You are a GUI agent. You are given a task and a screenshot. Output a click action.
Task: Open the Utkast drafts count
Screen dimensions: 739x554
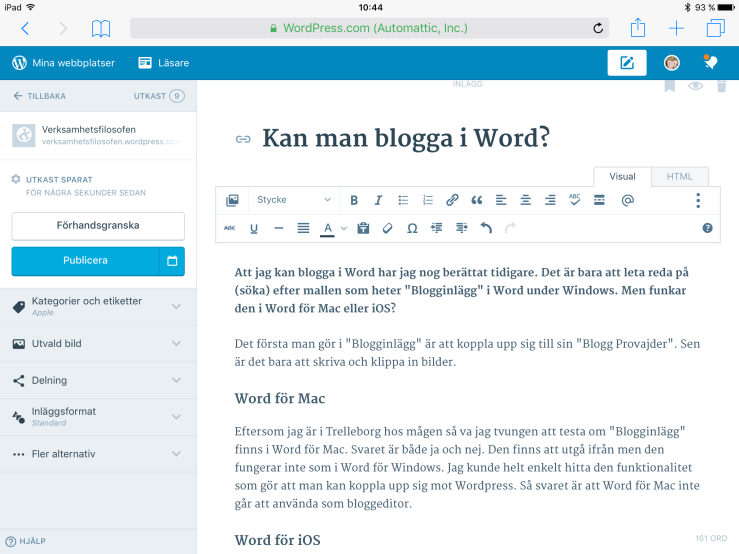(x=159, y=96)
